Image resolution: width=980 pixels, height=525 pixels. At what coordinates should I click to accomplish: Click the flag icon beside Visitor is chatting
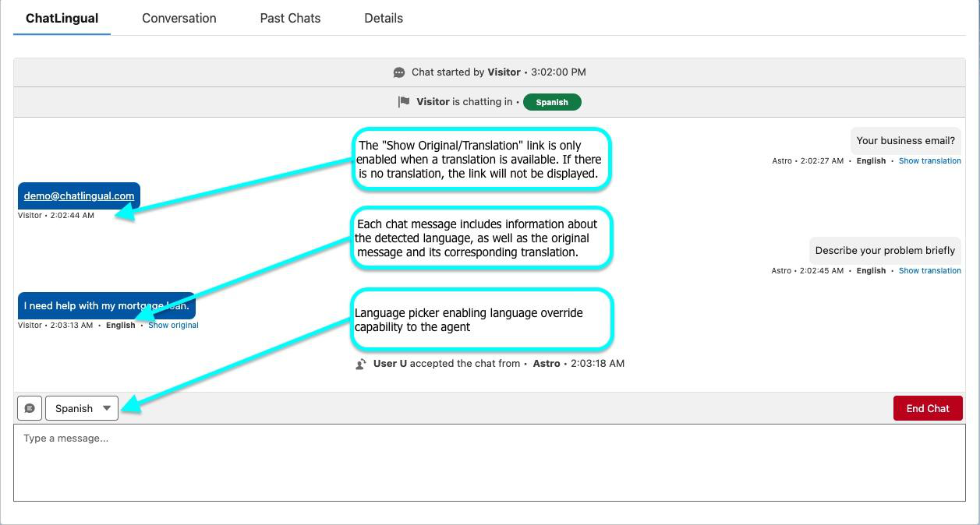404,102
